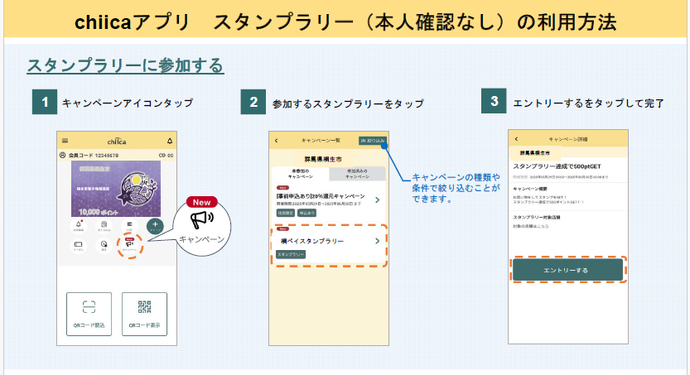Image resolution: width=690 pixels, height=375 pixels.
Task: Tap the 住民限定 tag
Action: 285,213
